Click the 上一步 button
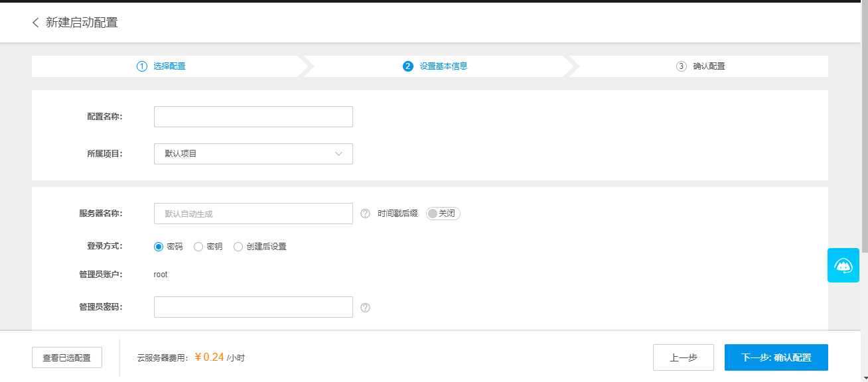 pos(684,357)
